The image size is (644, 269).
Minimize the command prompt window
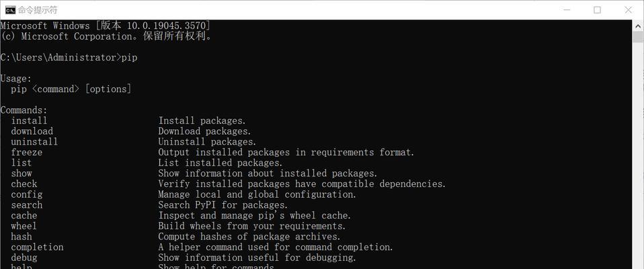tap(567, 10)
